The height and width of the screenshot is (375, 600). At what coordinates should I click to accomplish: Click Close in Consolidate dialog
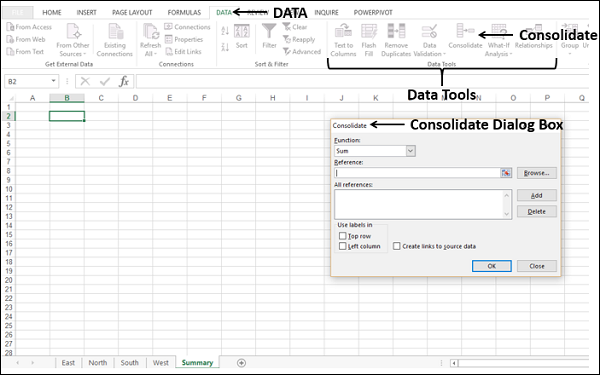tap(536, 266)
